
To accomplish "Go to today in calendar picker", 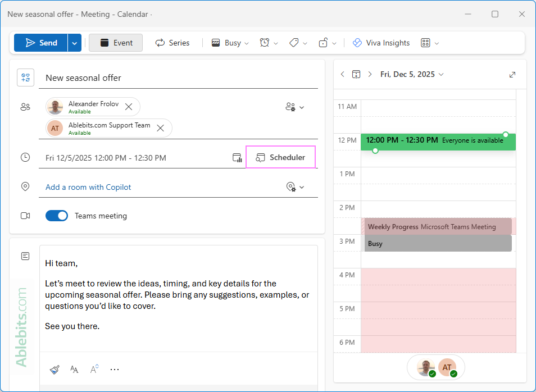I will coord(356,75).
